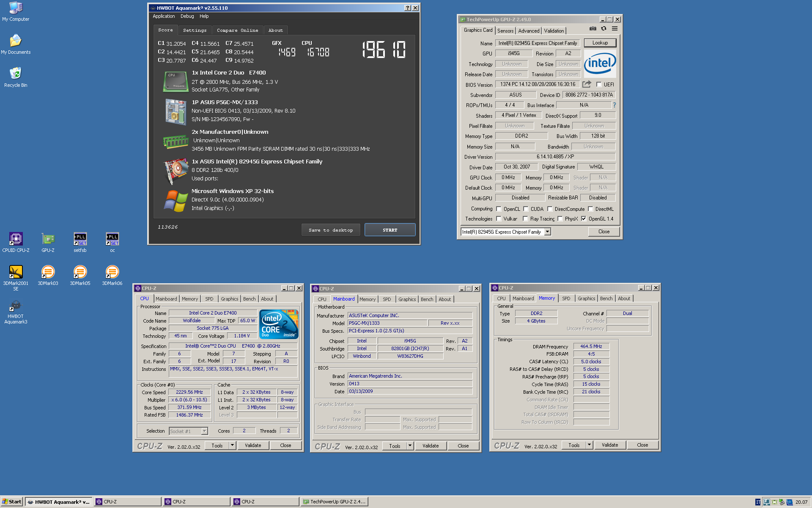Click the CPU chip icon in Aquamark

tap(176, 82)
